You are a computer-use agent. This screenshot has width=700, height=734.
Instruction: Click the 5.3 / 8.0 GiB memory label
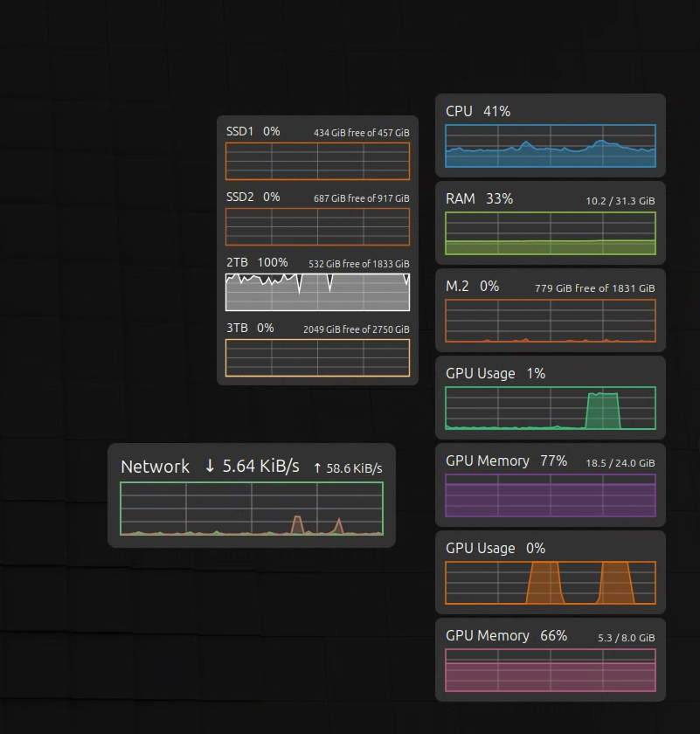pyautogui.click(x=626, y=638)
